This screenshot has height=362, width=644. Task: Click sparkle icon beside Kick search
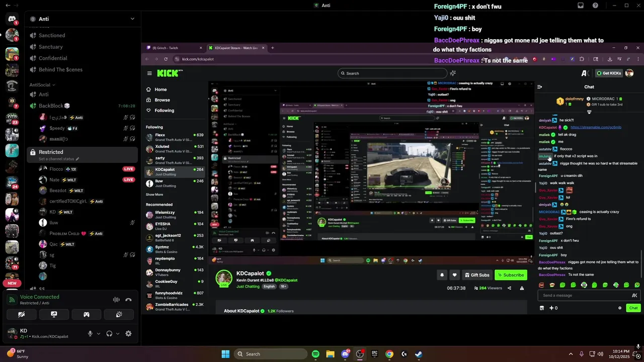tap(453, 73)
